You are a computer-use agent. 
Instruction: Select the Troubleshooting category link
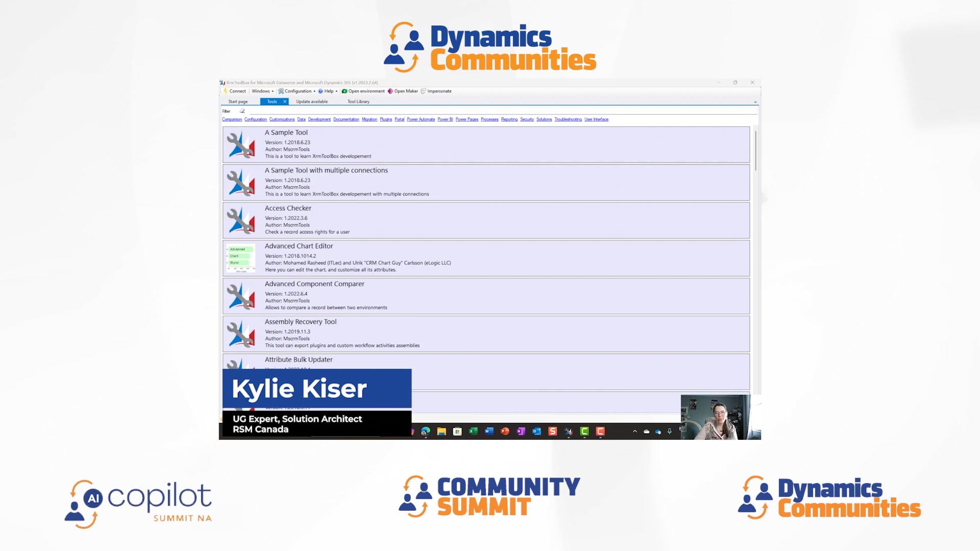(x=568, y=119)
